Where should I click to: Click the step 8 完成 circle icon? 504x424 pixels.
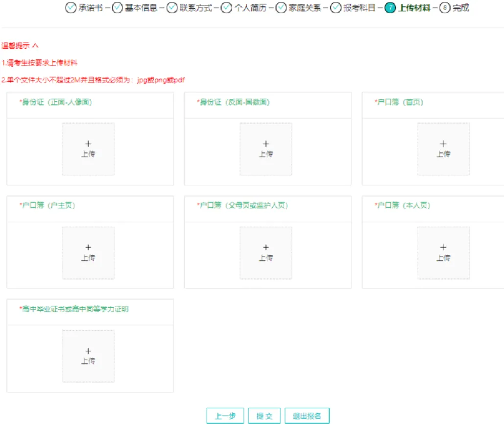445,8
